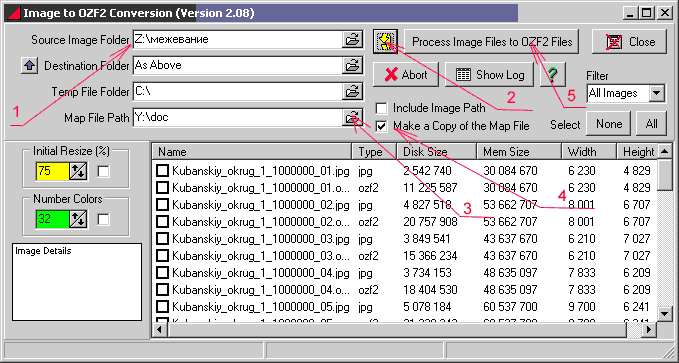Image resolution: width=679 pixels, height=363 pixels.
Task: Click the blue up-arrow beside Destination Folder
Action: tap(29, 66)
